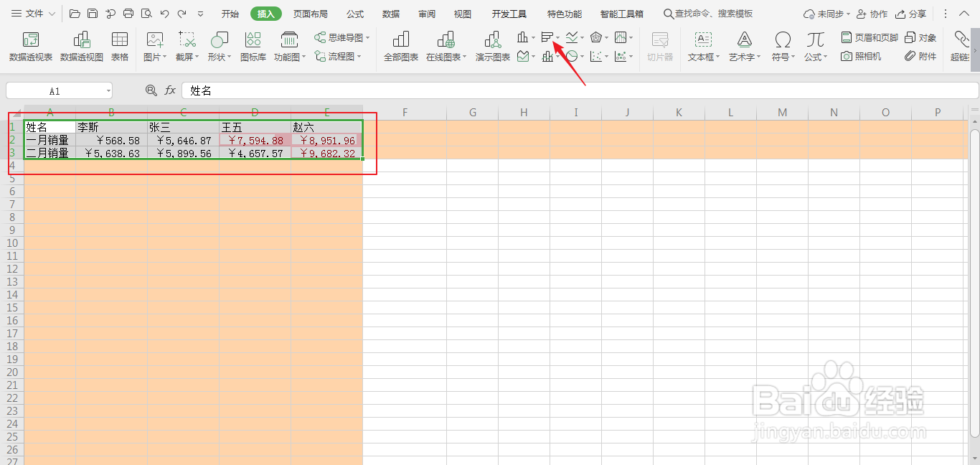The width and height of the screenshot is (980, 465).
Task: Switch to the 开发工具 tab
Action: click(509, 14)
